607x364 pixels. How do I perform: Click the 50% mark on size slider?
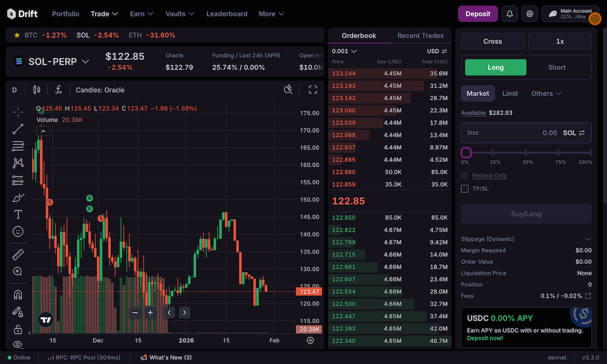(528, 153)
